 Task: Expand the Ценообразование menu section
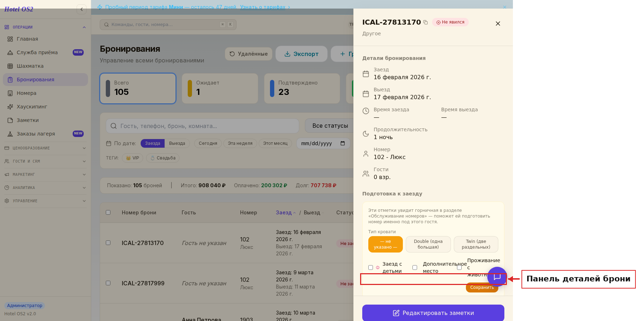(45, 148)
